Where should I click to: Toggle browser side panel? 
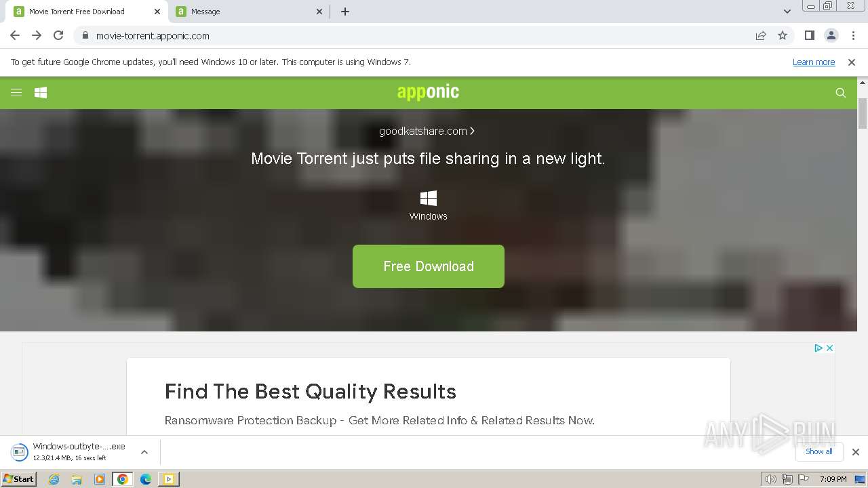click(x=809, y=35)
